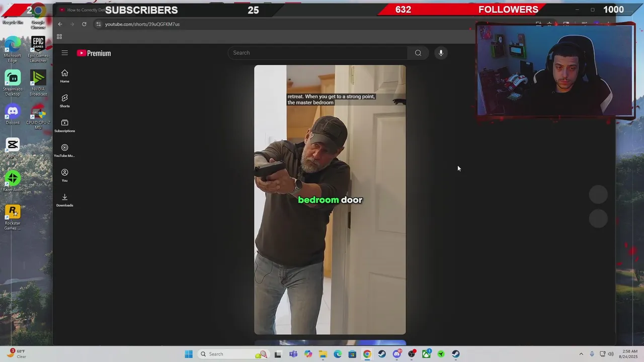This screenshot has width=644, height=362.
Task: Open Shorts in the YouTube sidebar
Action: [64, 101]
